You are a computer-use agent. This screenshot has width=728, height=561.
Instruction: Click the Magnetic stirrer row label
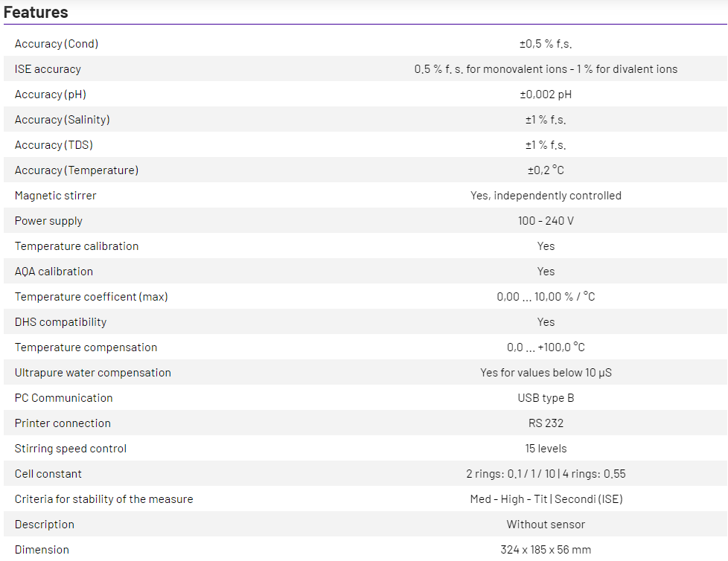point(55,196)
